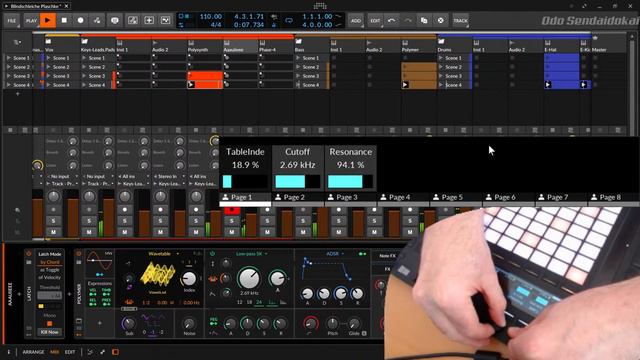
Task: Mute the Keys-Leads,Pads track in mixer
Action: pyautogui.click(x=89, y=232)
